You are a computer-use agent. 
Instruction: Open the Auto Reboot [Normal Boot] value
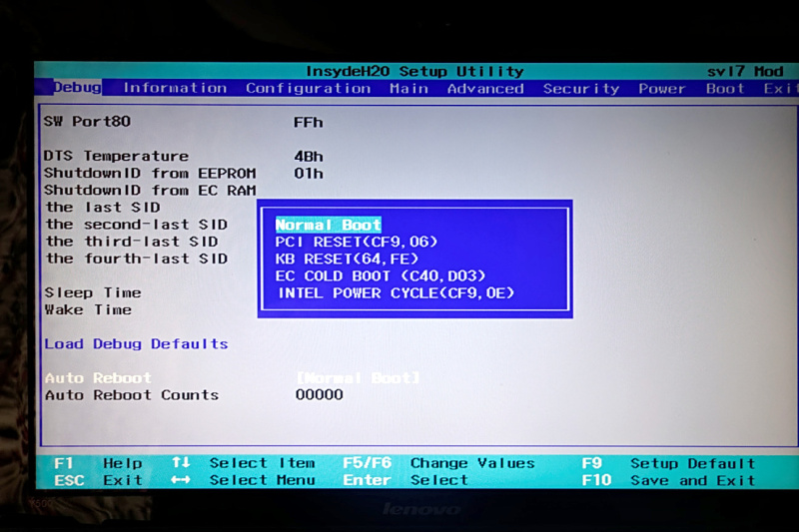(x=358, y=377)
